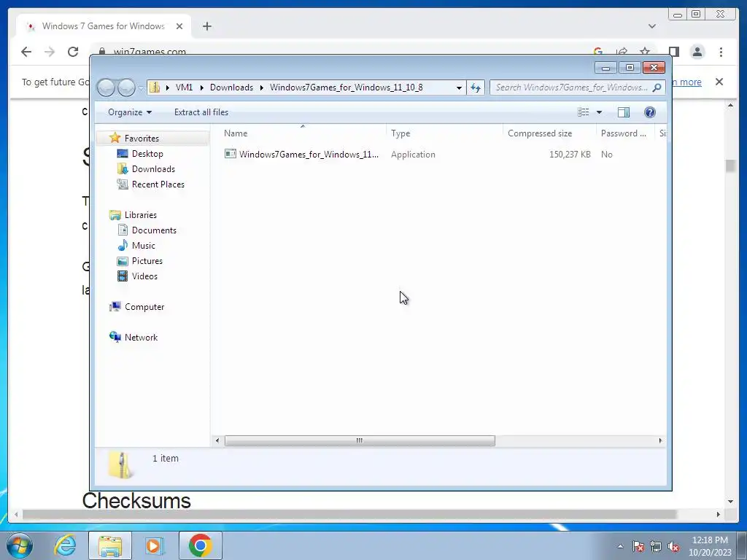Open Chrome's three-dot menu
The width and height of the screenshot is (747, 560).
pos(721,52)
